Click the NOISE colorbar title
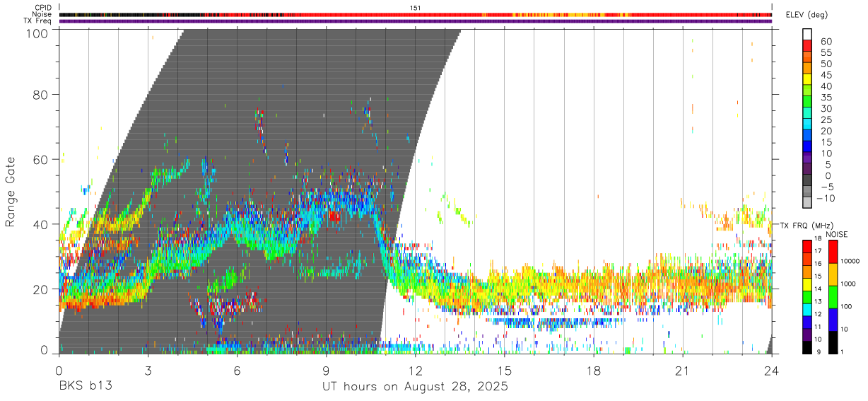This screenshot has width=868, height=401. coord(836,234)
